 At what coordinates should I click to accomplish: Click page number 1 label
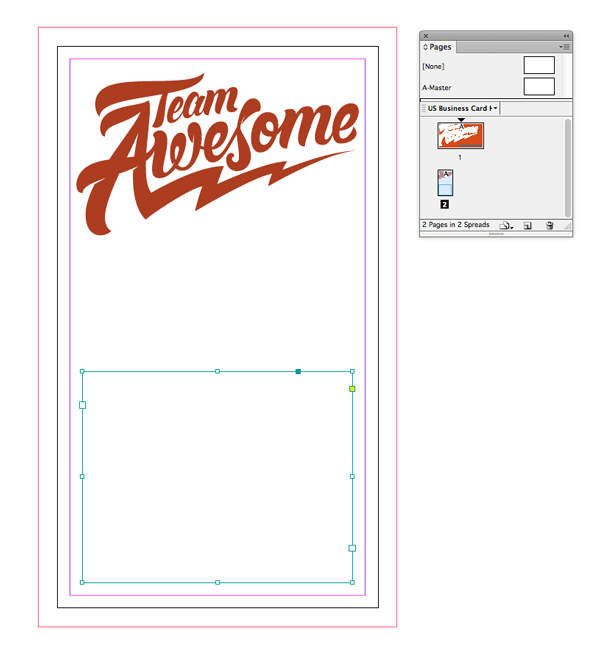[x=460, y=157]
